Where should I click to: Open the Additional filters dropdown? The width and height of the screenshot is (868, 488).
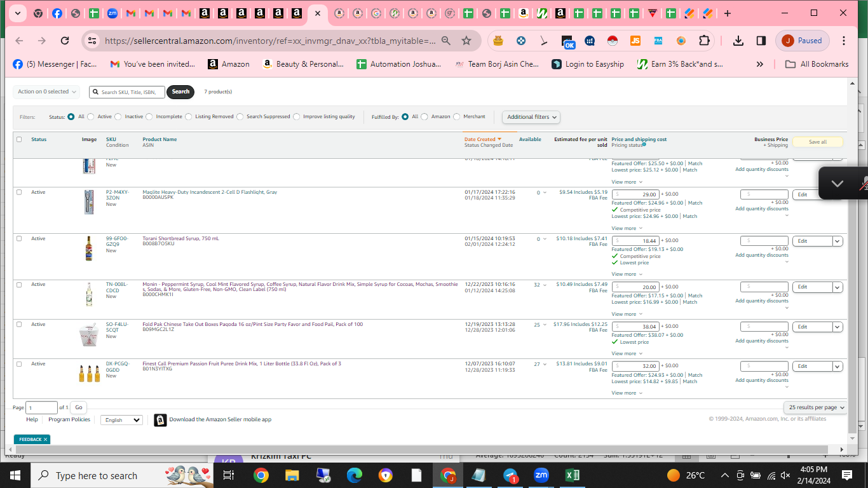click(531, 117)
